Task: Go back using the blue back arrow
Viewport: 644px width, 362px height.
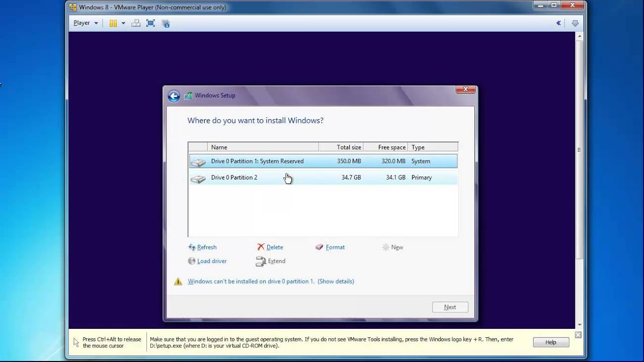Action: pyautogui.click(x=174, y=96)
